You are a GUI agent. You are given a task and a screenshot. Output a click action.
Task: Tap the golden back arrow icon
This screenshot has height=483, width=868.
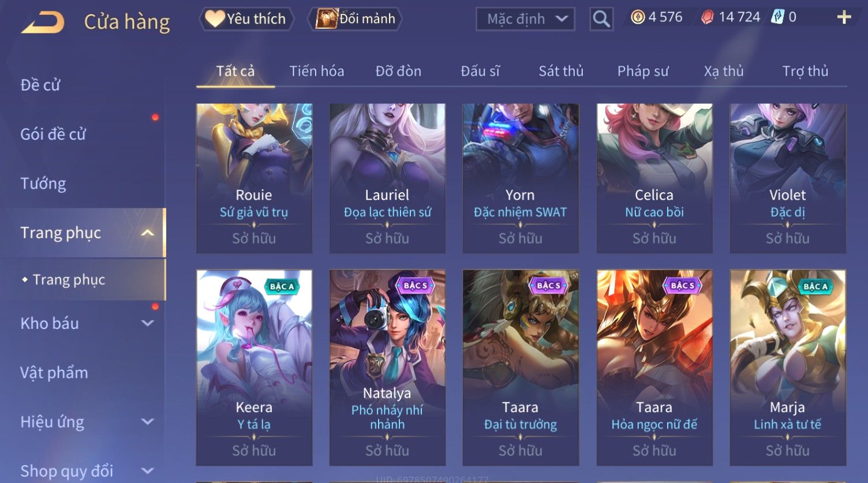(43, 22)
